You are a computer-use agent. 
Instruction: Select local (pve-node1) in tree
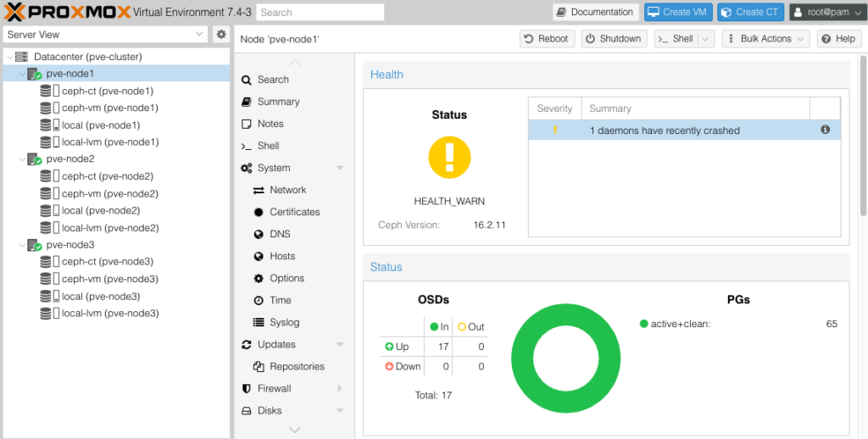[x=101, y=125]
